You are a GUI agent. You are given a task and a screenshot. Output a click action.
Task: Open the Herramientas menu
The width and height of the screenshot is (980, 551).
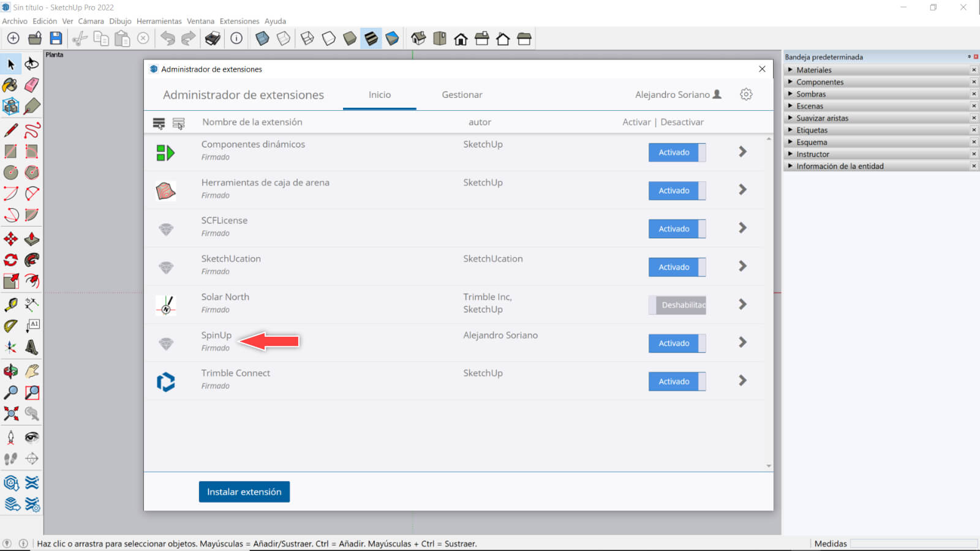pos(159,21)
